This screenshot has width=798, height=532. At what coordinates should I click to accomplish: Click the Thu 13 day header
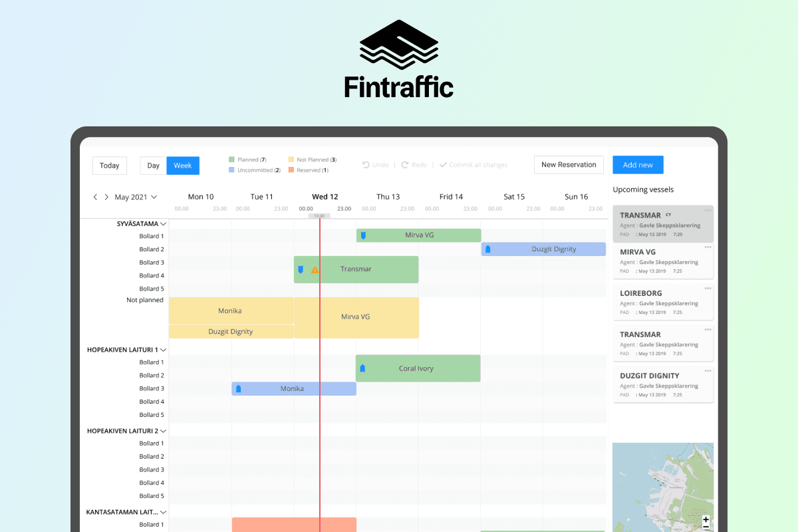388,197
